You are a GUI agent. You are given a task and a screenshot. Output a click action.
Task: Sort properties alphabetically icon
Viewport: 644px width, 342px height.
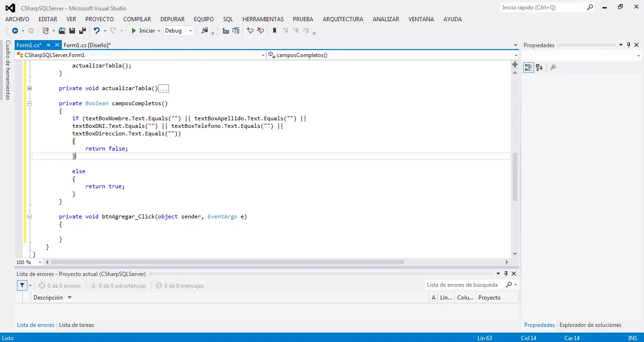click(x=539, y=67)
